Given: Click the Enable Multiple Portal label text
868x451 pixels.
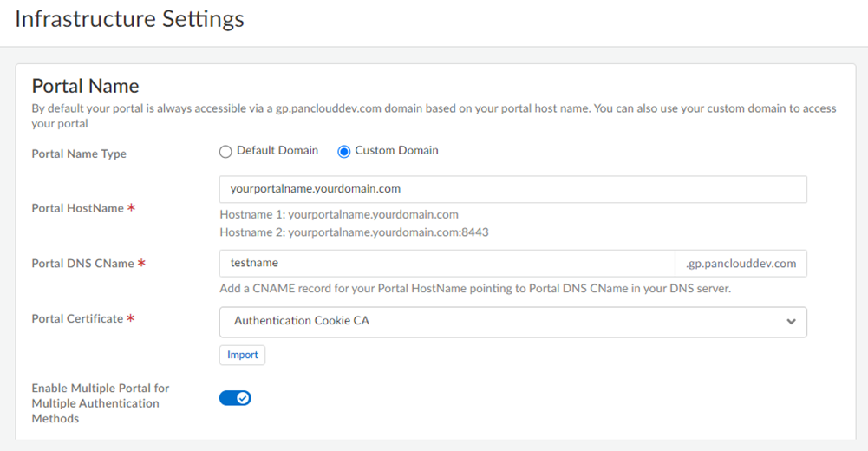Looking at the screenshot, I should 101,403.
